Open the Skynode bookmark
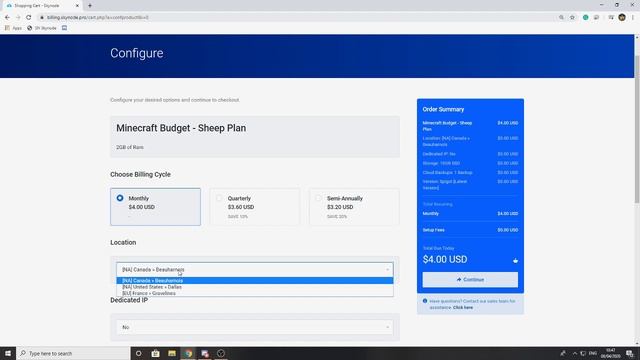Screen dimensions: 640x360 [42, 28]
